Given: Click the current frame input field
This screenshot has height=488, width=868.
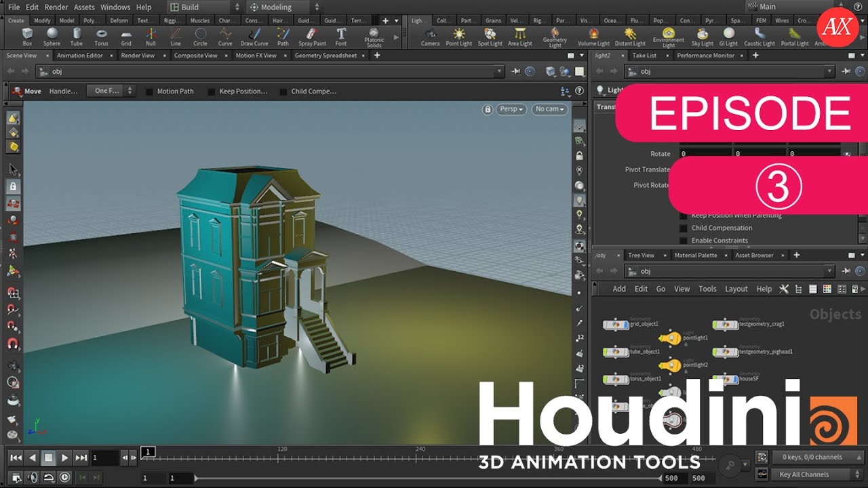Looking at the screenshot, I should click(104, 458).
